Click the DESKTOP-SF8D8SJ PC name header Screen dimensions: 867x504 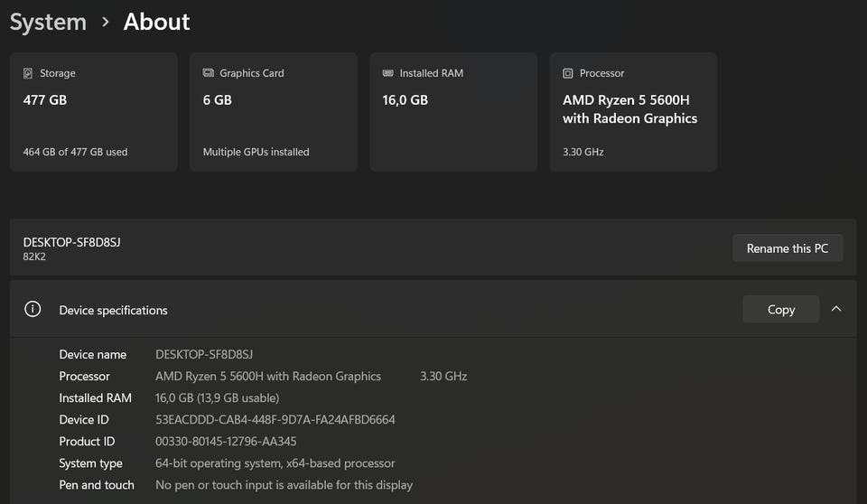71,242
